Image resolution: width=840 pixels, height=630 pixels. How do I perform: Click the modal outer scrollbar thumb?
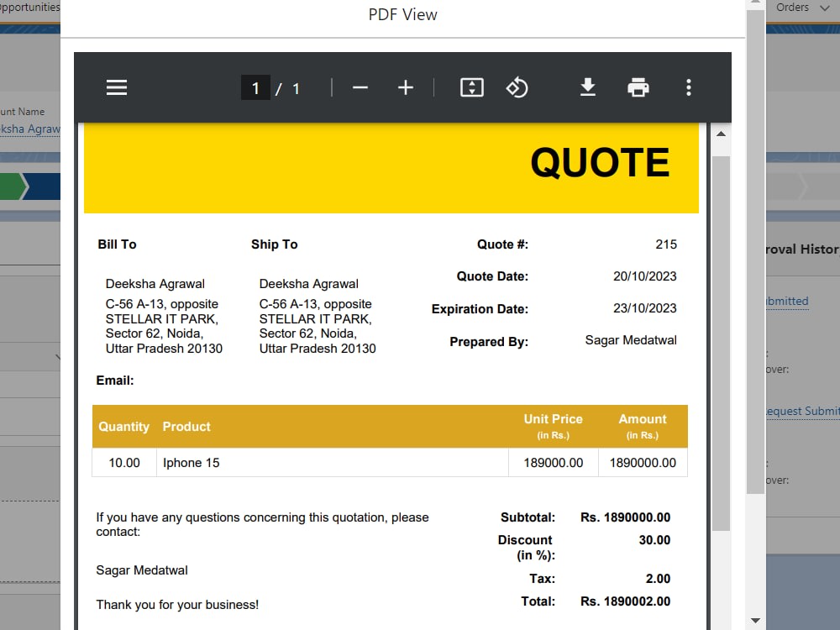coord(755,252)
